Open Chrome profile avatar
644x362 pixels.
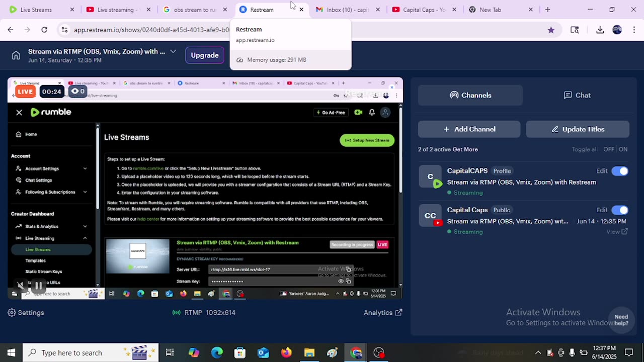click(x=617, y=30)
